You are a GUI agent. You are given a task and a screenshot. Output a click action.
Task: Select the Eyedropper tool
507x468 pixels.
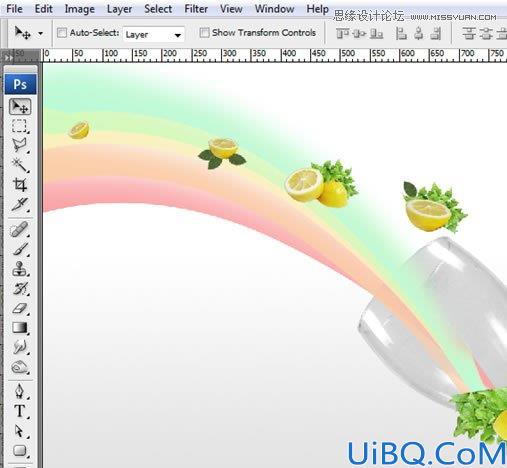pyautogui.click(x=19, y=204)
